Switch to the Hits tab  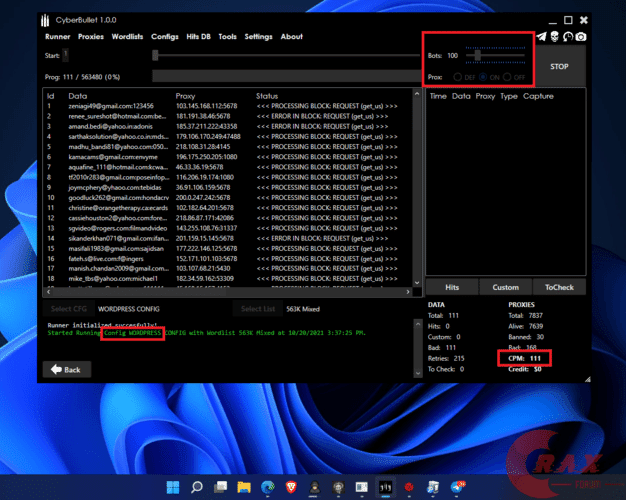tap(452, 287)
